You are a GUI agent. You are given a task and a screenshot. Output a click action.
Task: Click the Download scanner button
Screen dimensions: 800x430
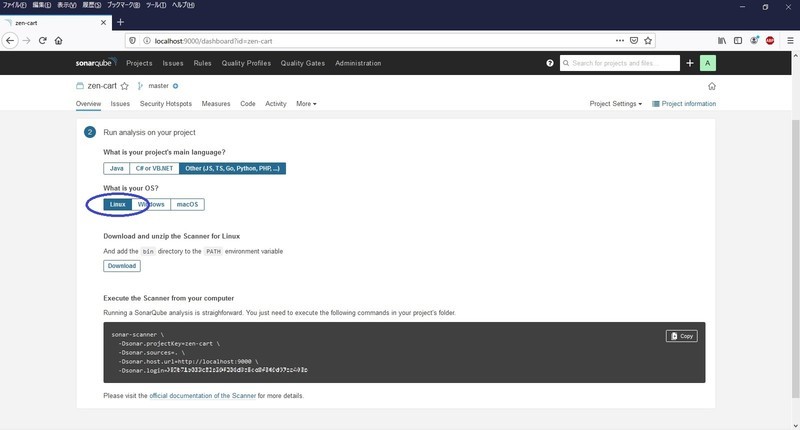point(122,266)
